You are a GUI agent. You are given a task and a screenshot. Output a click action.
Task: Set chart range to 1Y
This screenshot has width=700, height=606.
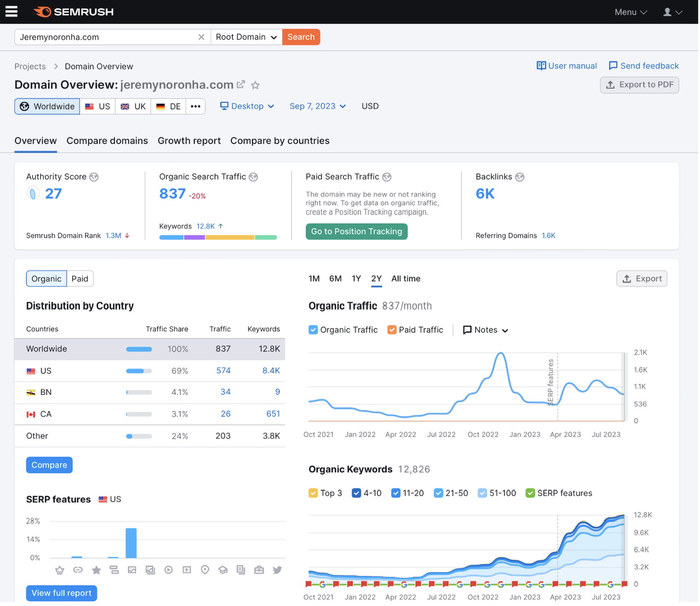(357, 279)
